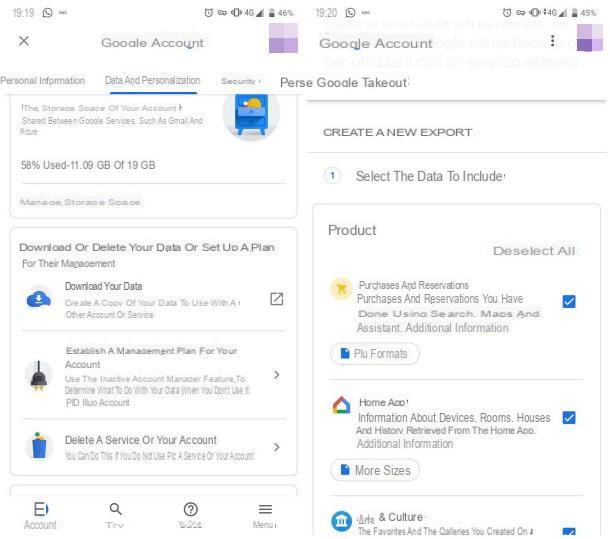
Task: Click the 'Arts & Culture' product title
Action: click(x=390, y=518)
